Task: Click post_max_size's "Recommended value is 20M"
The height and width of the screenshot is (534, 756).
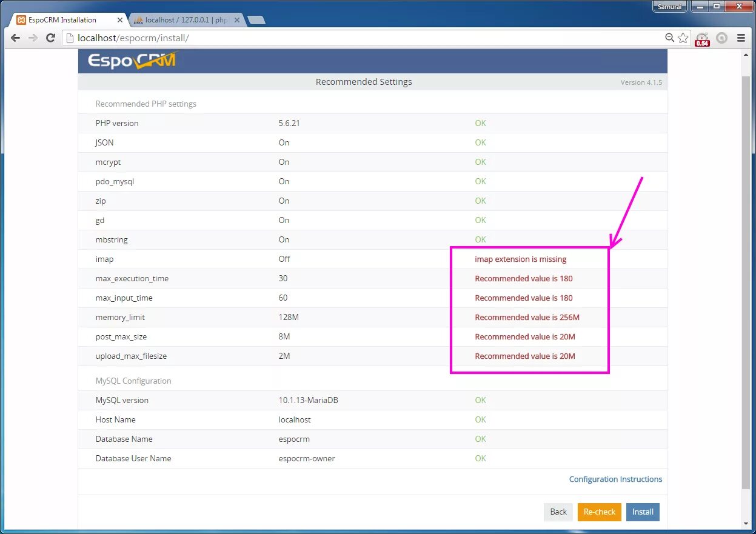Action: (525, 336)
